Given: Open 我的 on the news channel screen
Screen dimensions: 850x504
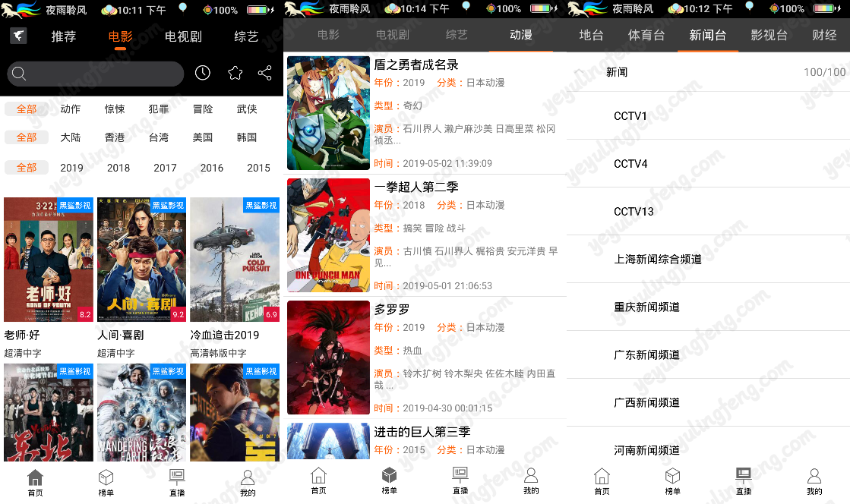Looking at the screenshot, I should 814,481.
